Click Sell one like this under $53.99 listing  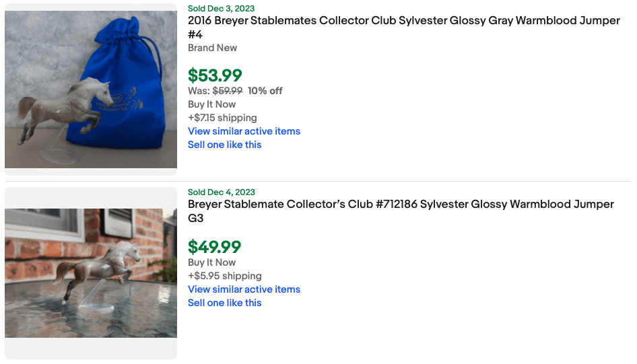point(224,145)
